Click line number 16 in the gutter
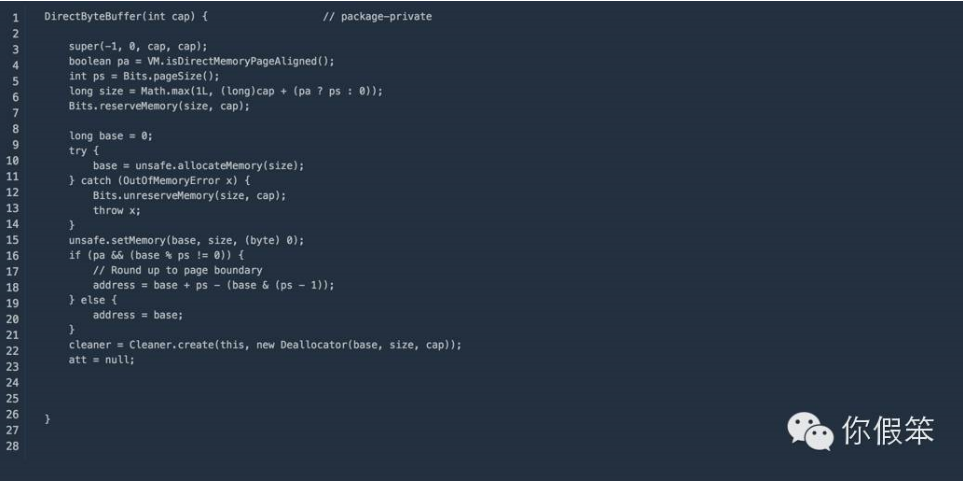Image resolution: width=963 pixels, height=481 pixels. pos(12,256)
